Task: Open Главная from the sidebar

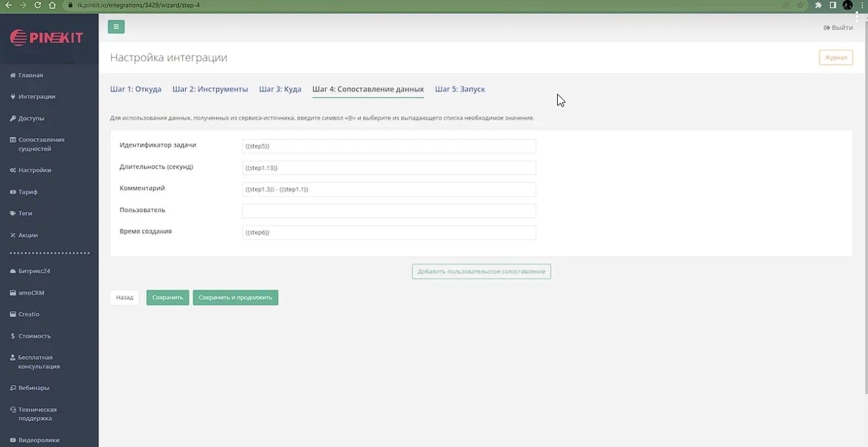Action: (x=31, y=75)
